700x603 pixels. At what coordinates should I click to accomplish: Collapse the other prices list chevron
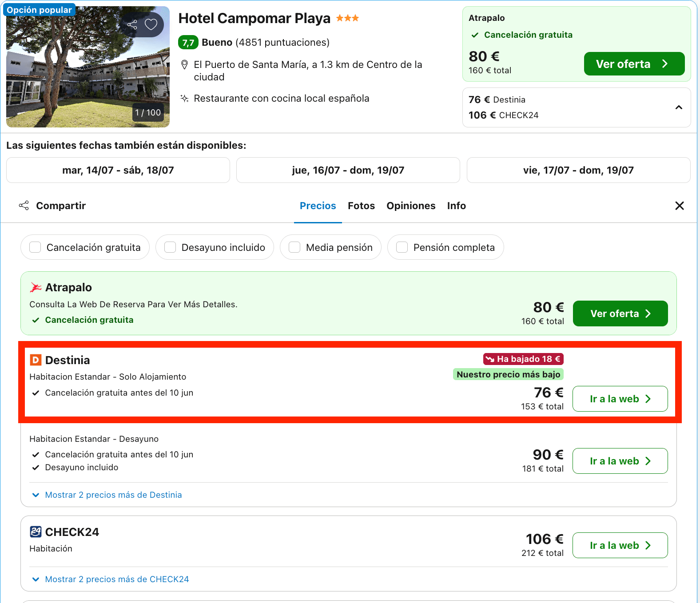pos(679,107)
